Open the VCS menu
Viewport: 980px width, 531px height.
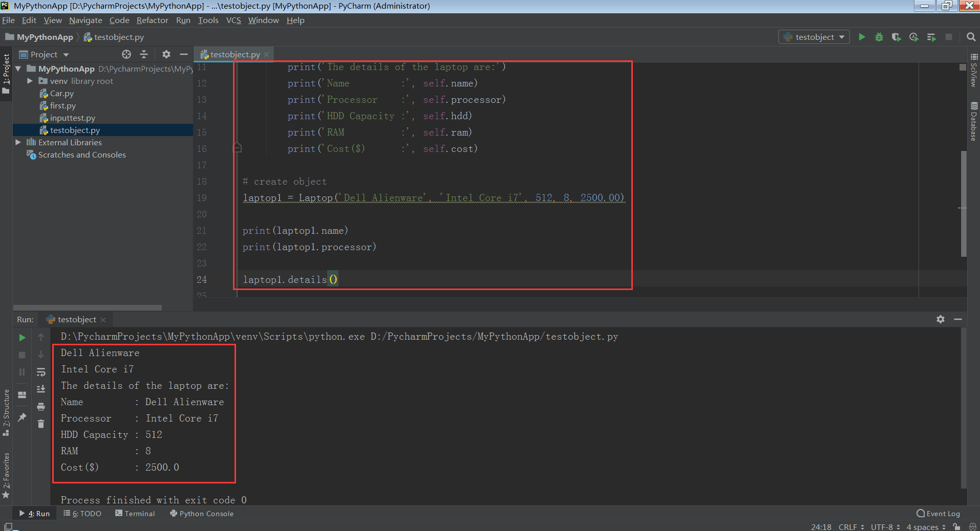tap(233, 20)
